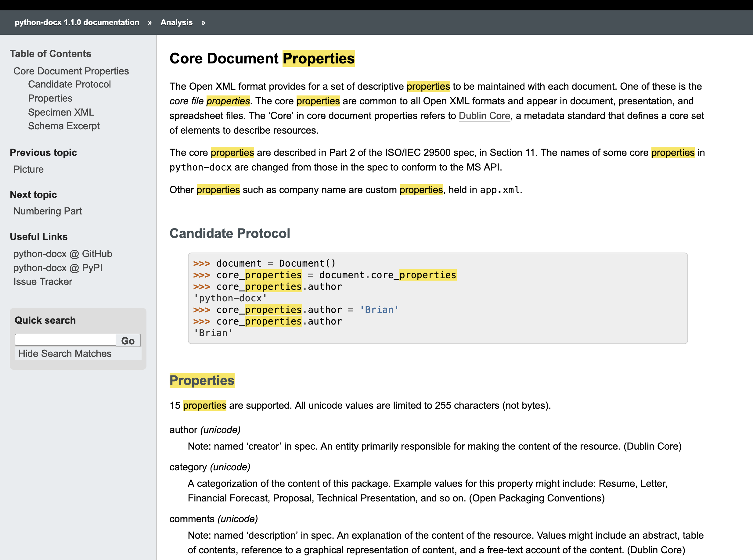Click the 'Next topic' sidebar heading
The image size is (753, 560).
33,195
